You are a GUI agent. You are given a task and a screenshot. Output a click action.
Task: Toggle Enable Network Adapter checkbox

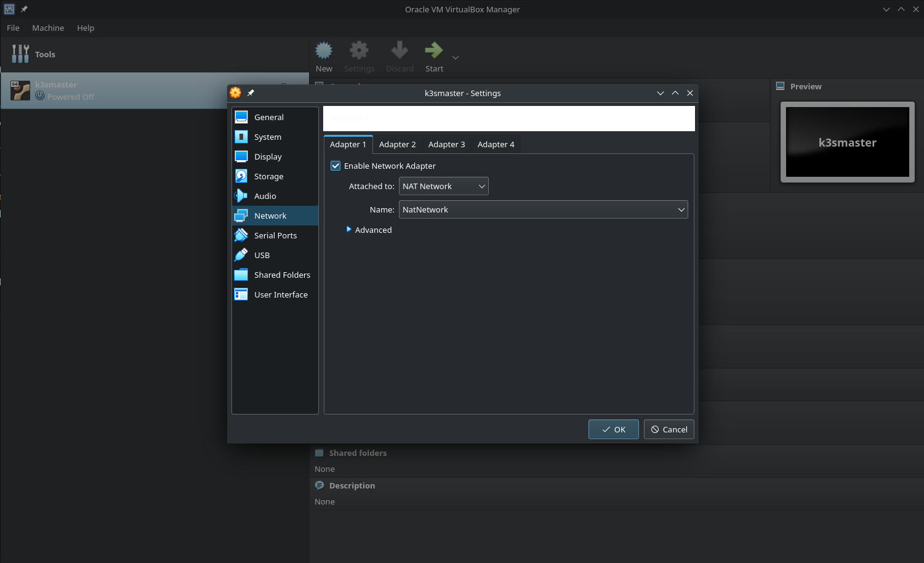tap(335, 166)
